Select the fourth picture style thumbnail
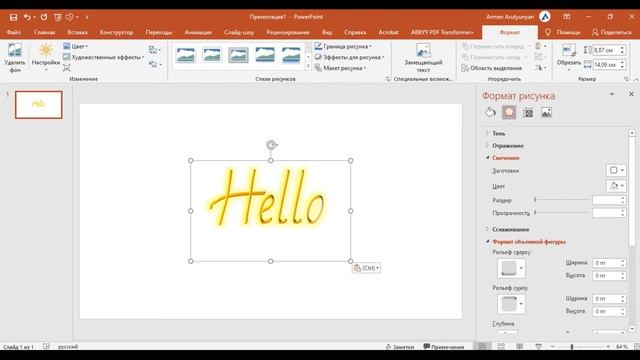This screenshot has height=360, width=640. pyautogui.click(x=265, y=55)
